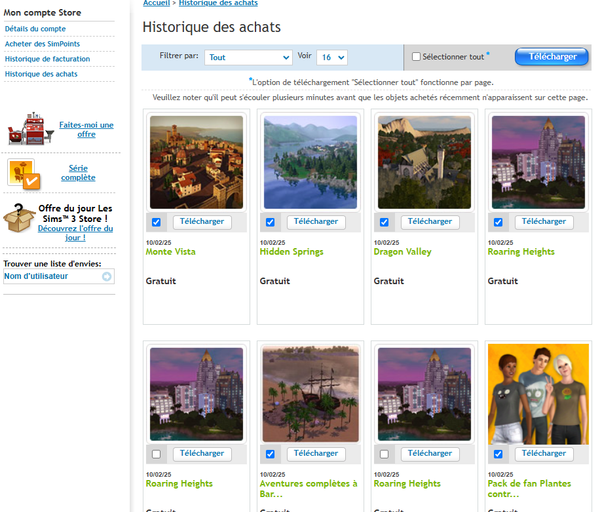Click Télécharger under Monte Vista
The image size is (600, 512).
click(202, 222)
